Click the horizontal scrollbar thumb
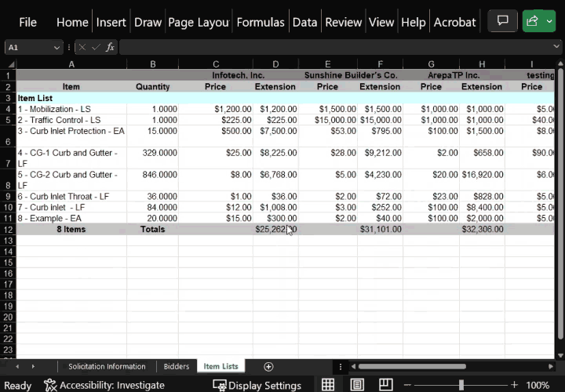 (x=412, y=366)
